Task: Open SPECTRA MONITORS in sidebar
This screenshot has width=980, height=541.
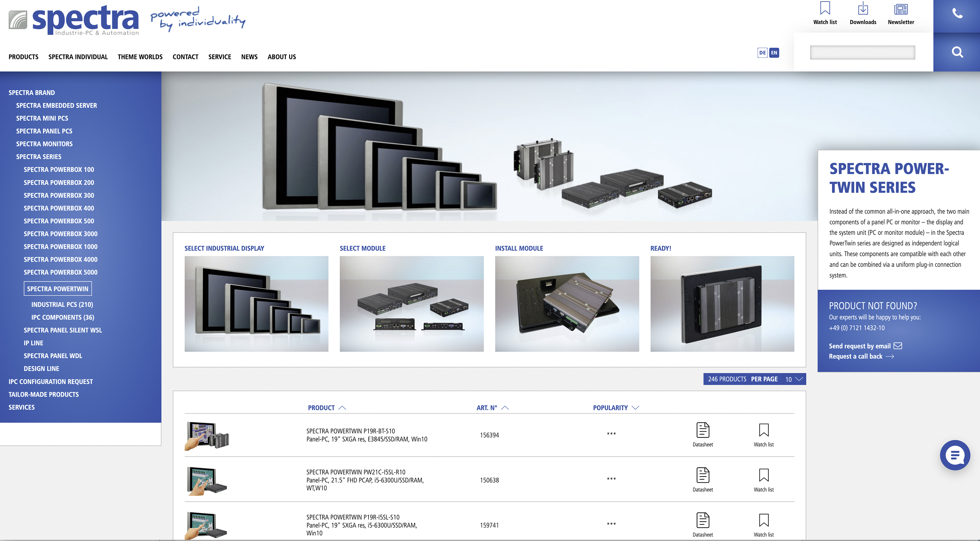Action: tap(44, 144)
